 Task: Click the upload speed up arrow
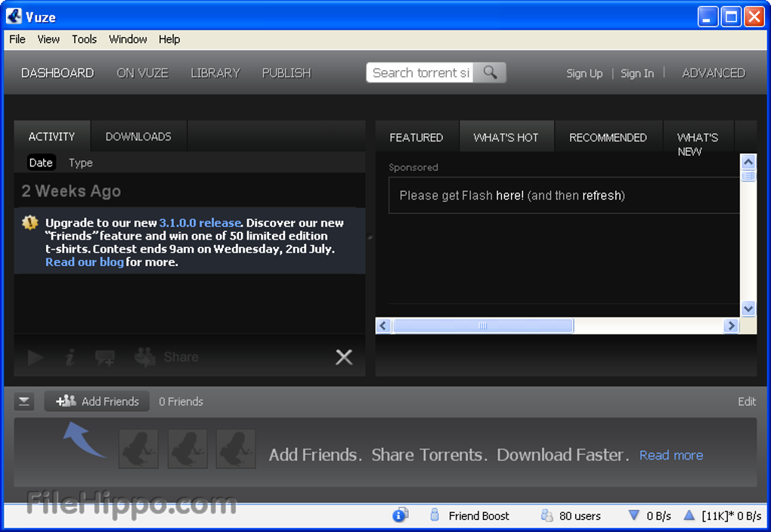click(689, 515)
